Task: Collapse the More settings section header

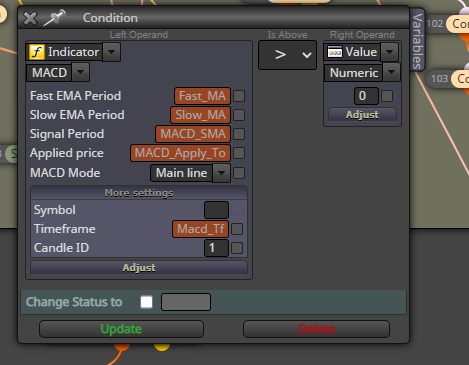Action: 139,193
